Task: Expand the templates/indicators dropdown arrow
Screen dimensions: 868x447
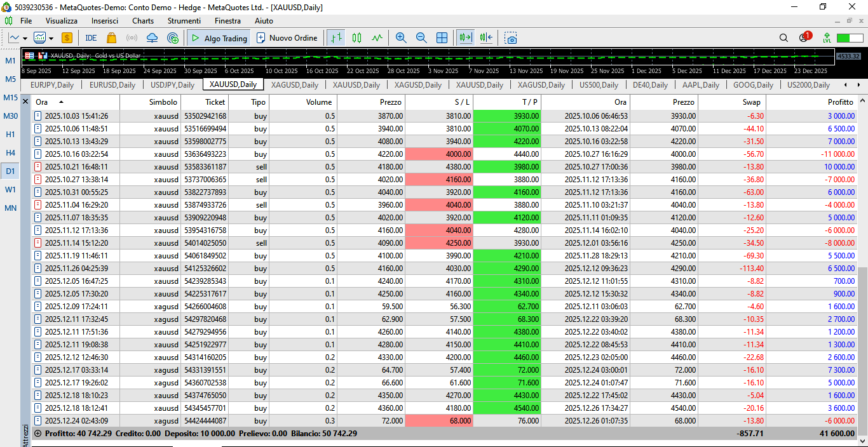Action: 51,38
